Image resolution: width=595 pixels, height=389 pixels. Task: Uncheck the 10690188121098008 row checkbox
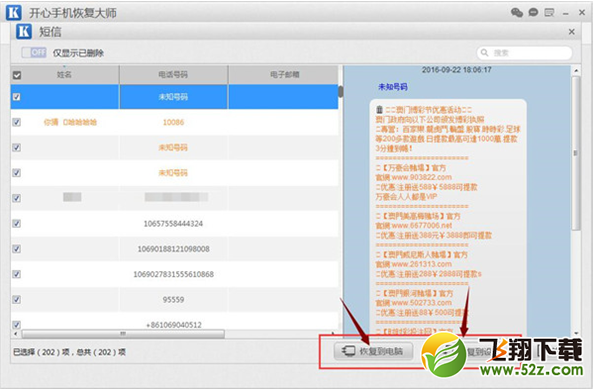17,249
